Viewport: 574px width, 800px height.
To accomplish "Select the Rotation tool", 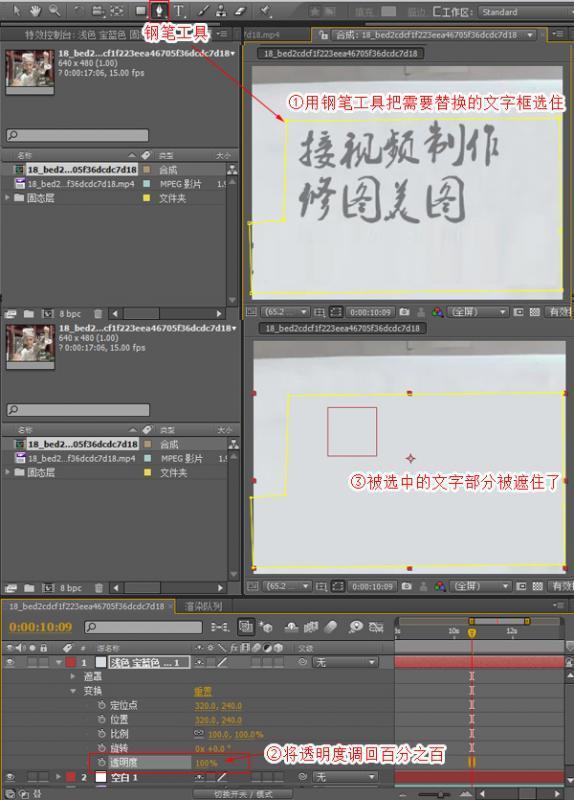I will tap(79, 11).
